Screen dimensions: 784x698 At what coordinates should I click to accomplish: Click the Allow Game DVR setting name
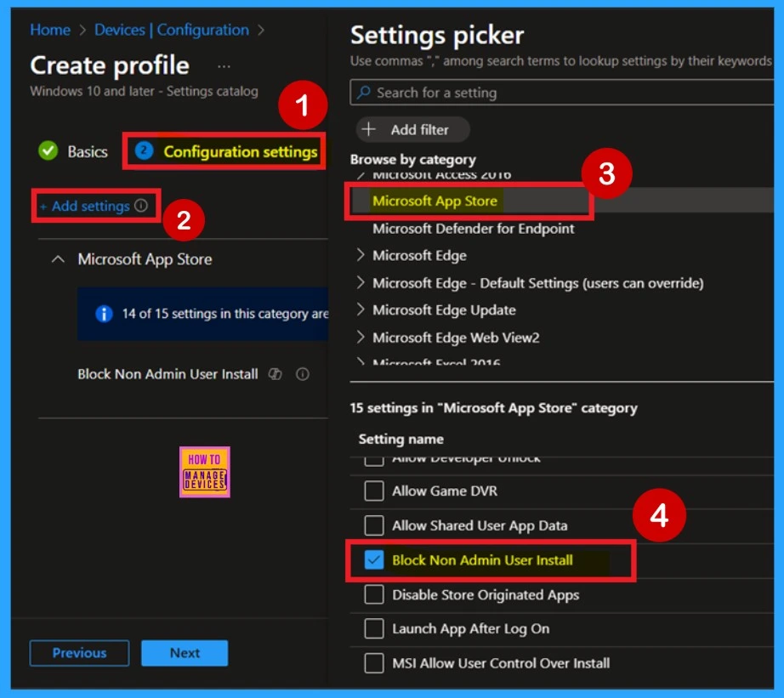(445, 491)
